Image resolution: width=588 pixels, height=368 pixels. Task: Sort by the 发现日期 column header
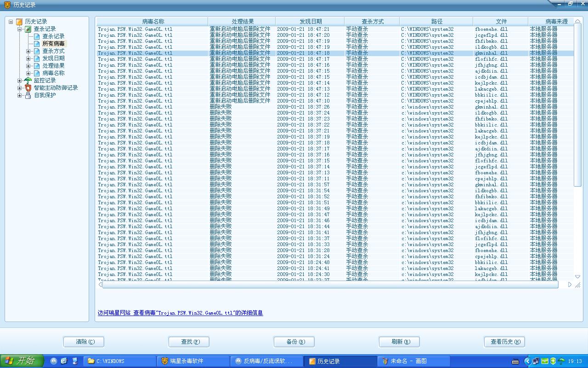(310, 22)
